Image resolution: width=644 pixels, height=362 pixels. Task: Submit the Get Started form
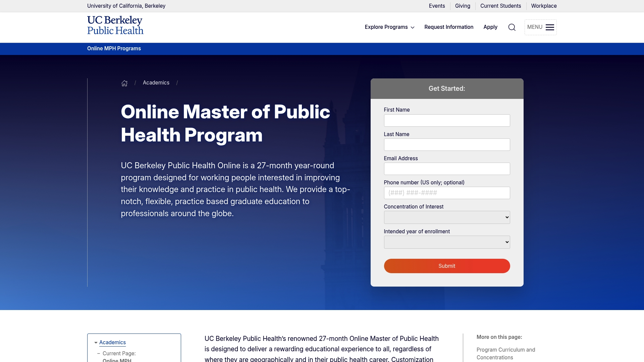(447, 266)
